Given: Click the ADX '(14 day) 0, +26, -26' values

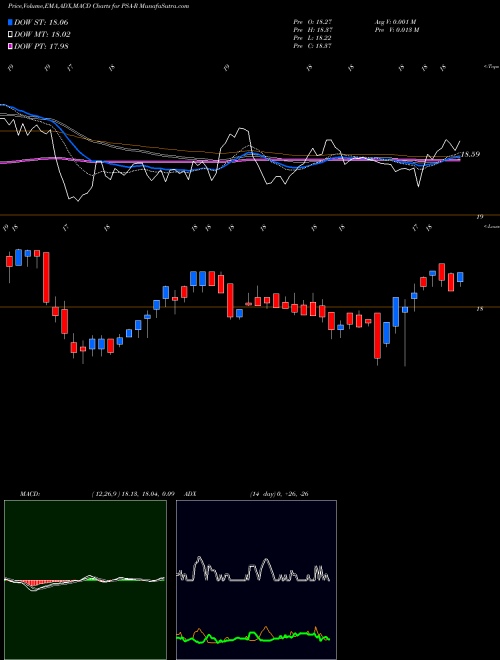Looking at the screenshot, I should click(x=279, y=494).
